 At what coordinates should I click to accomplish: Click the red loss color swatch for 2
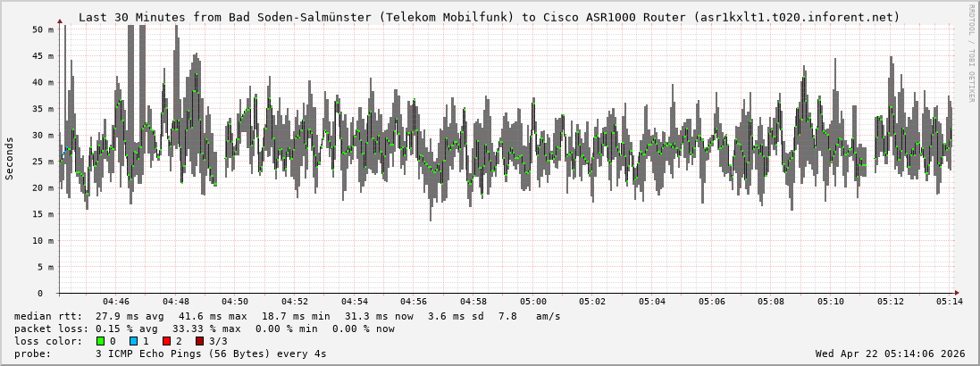click(166, 341)
